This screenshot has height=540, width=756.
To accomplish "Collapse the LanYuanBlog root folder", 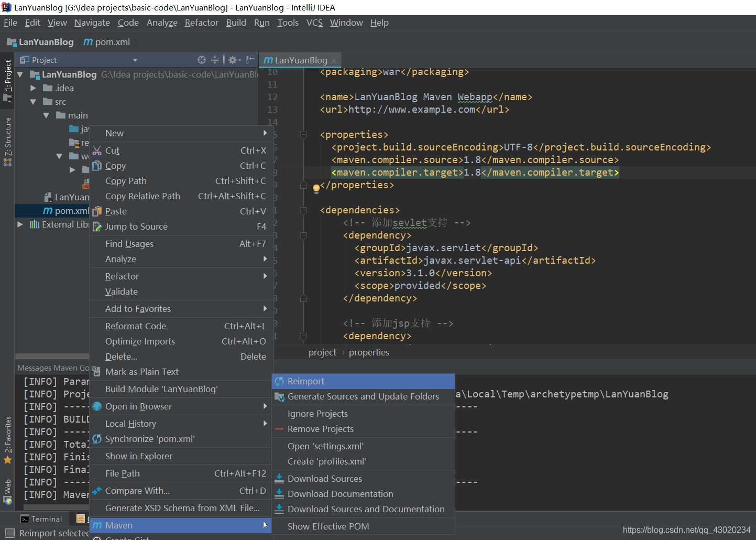I will pos(20,74).
